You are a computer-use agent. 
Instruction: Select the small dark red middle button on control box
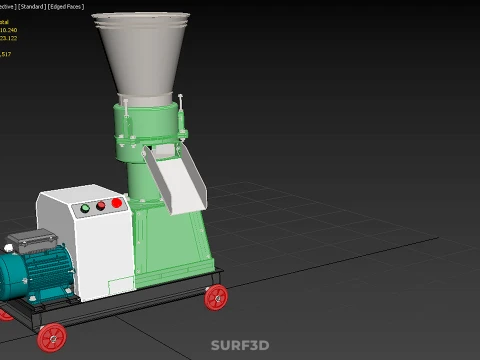pyautogui.click(x=101, y=206)
